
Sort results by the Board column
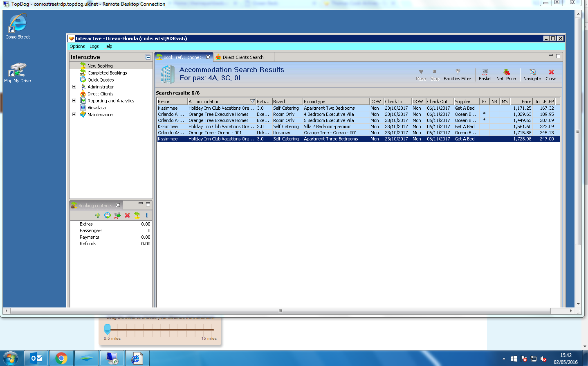click(287, 102)
